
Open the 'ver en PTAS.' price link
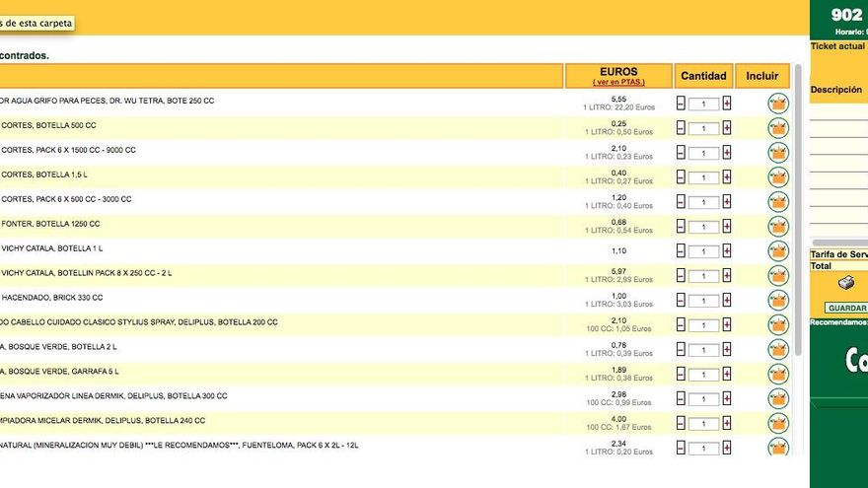[x=618, y=82]
